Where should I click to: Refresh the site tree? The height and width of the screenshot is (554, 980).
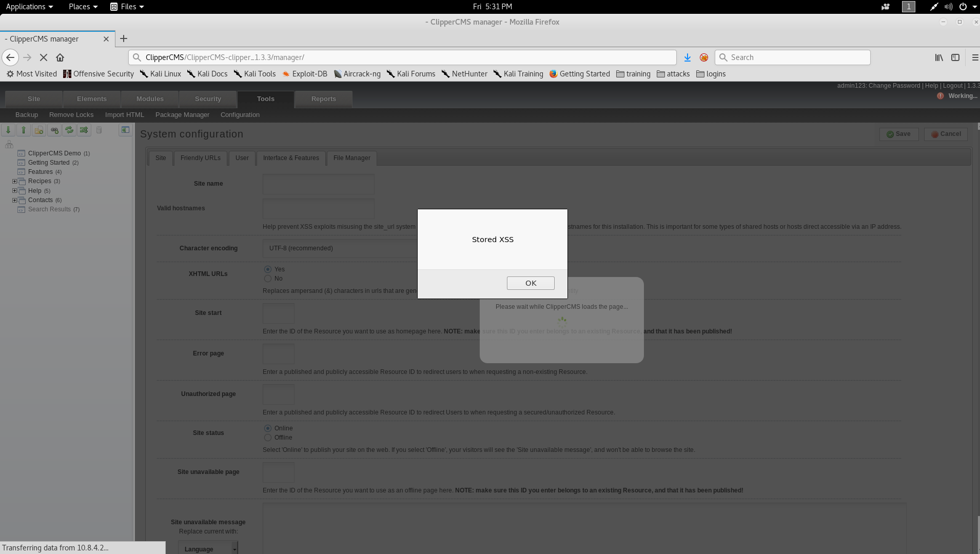tap(69, 130)
